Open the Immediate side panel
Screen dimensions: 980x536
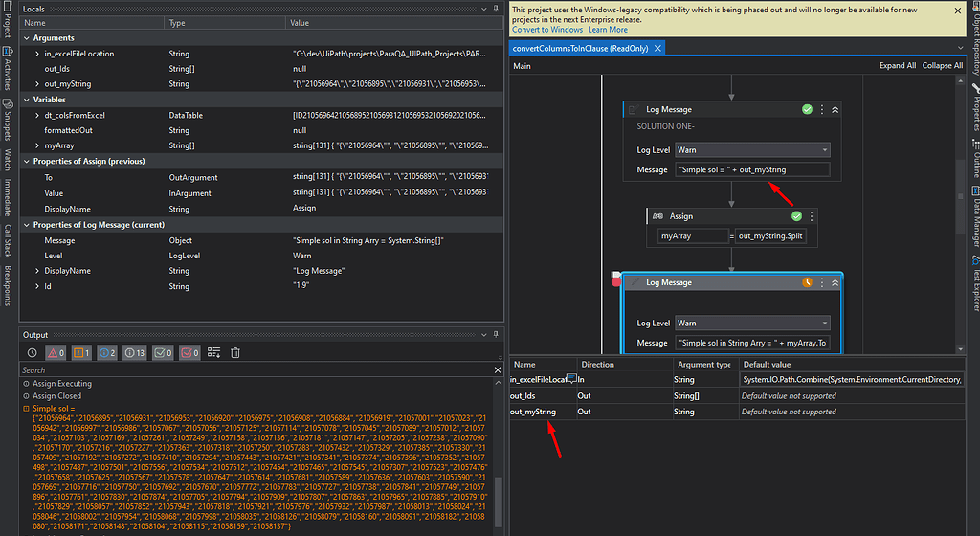tap(8, 197)
